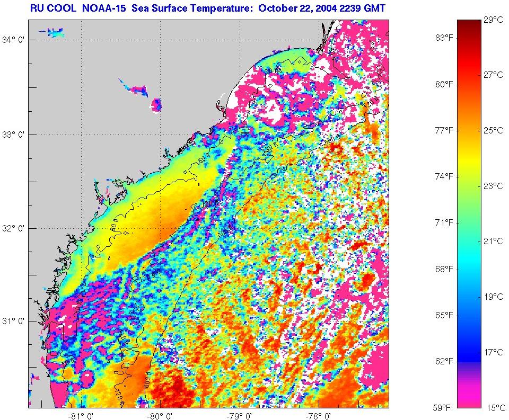Click the '74°F' colorbar label

click(x=444, y=176)
